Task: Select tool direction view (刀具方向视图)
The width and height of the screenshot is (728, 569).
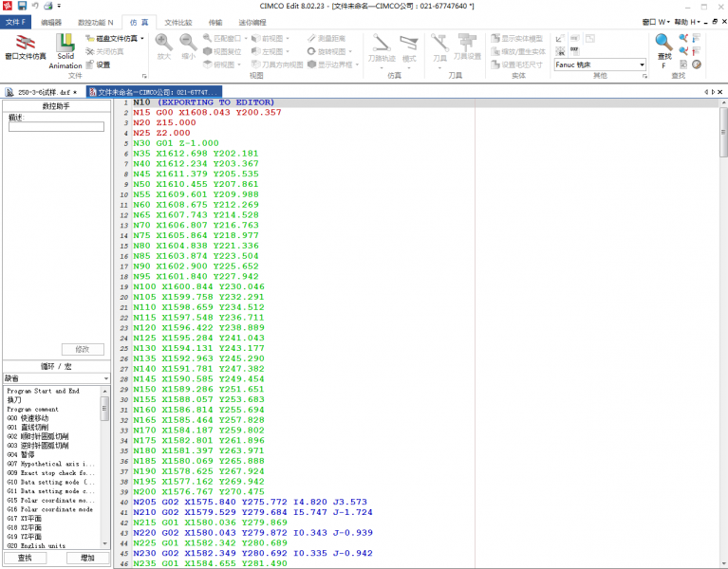Action: tap(277, 64)
